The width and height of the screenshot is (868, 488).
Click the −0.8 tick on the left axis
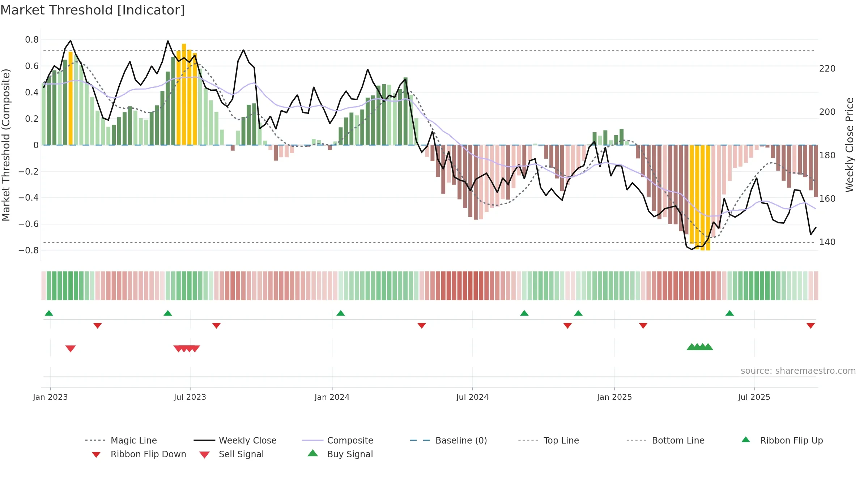(x=29, y=251)
